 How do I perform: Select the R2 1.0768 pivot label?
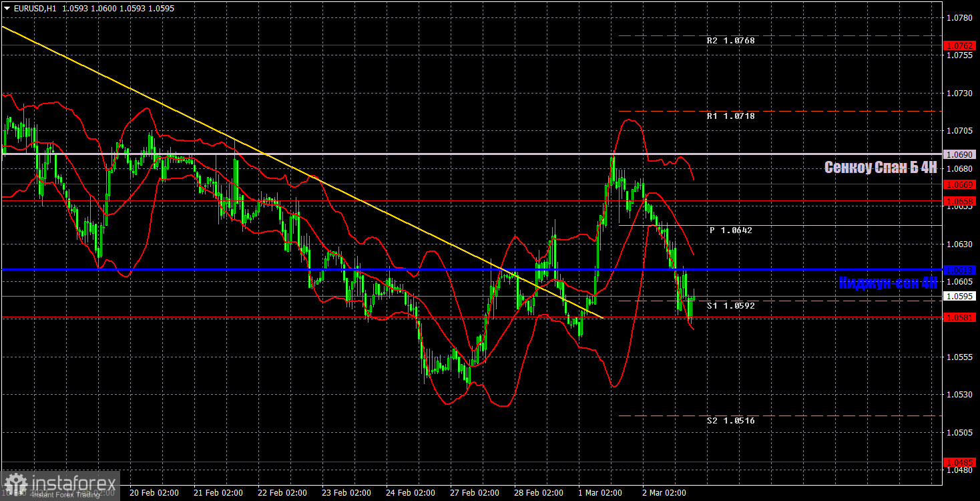click(x=732, y=41)
